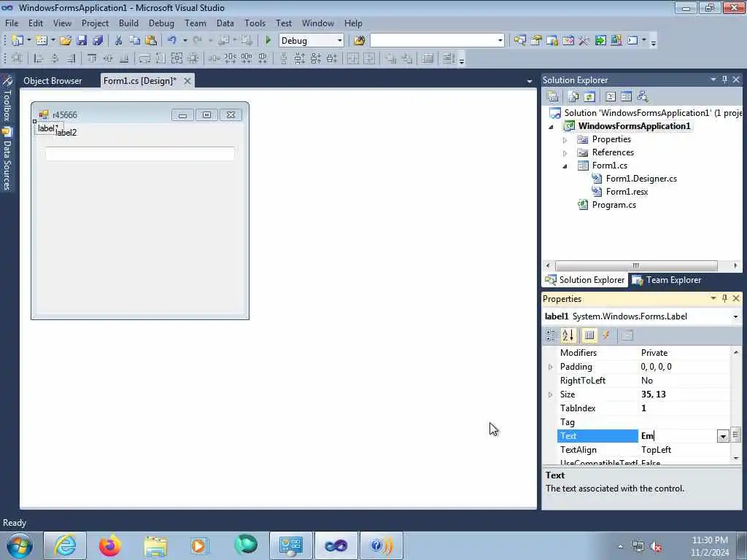Open the document tab list dropdown arrow
This screenshot has height=560, width=747.
(x=530, y=82)
